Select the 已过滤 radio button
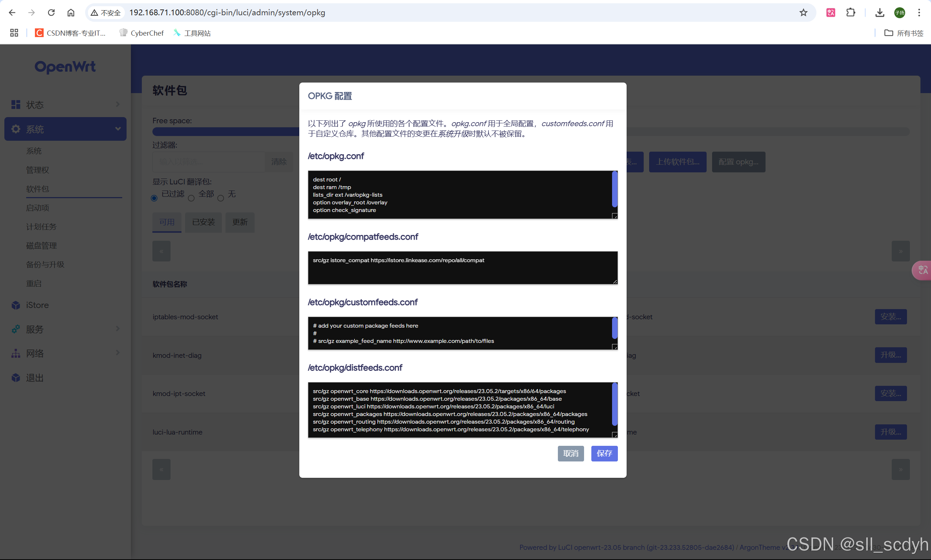Viewport: 931px width, 560px height. coord(154,198)
